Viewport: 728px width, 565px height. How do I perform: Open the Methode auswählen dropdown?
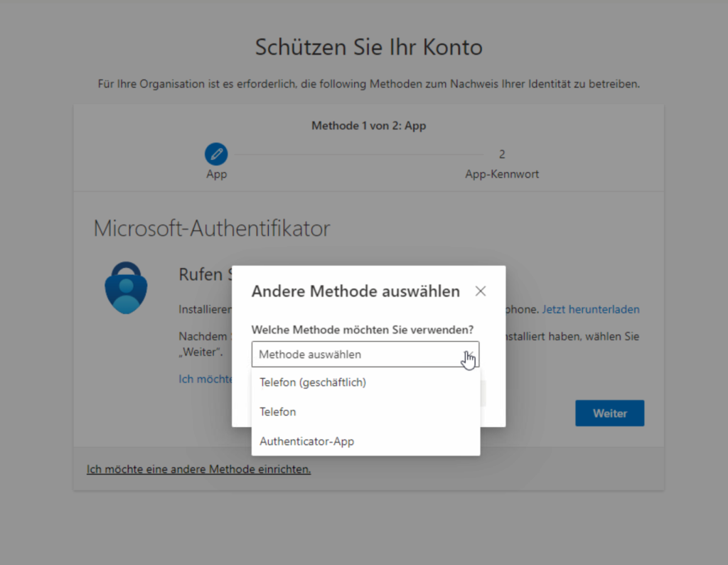tap(365, 354)
